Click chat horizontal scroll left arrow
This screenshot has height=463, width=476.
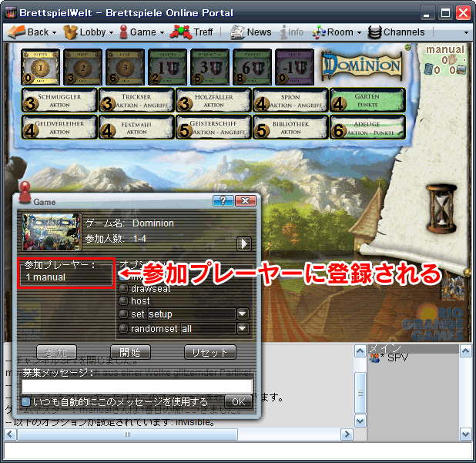[10, 434]
